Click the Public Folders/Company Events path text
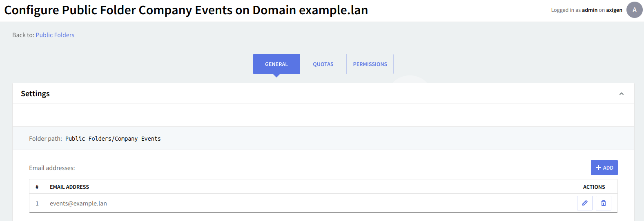 (x=113, y=139)
